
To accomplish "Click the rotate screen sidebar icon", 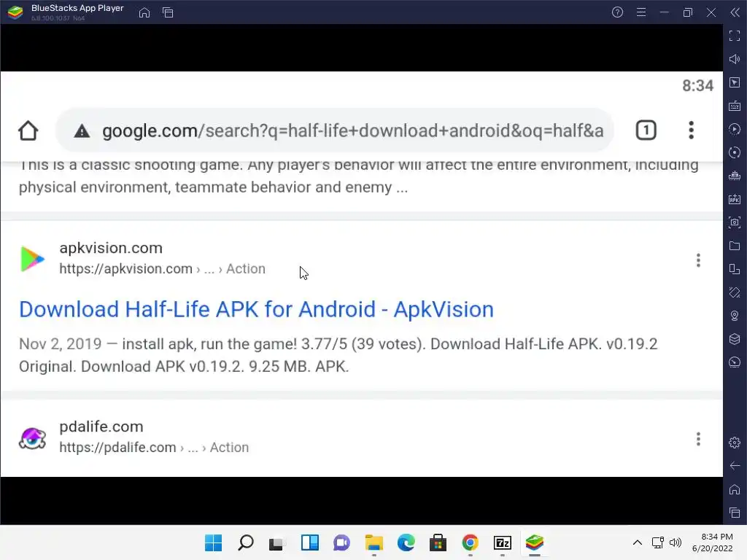I will click(735, 292).
